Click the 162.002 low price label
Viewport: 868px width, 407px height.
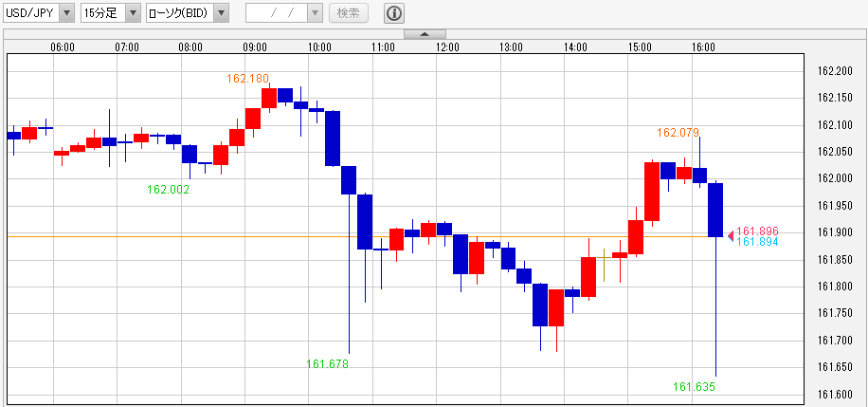pyautogui.click(x=169, y=190)
